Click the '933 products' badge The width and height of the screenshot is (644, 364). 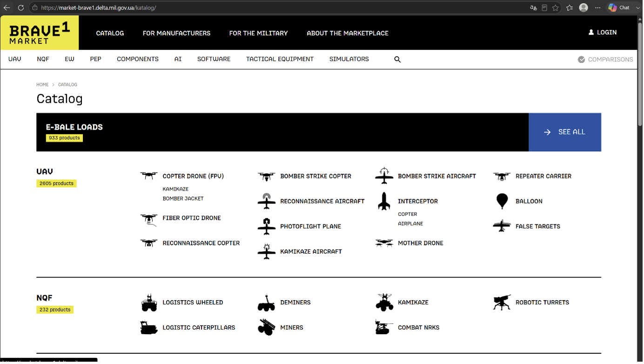coord(64,138)
